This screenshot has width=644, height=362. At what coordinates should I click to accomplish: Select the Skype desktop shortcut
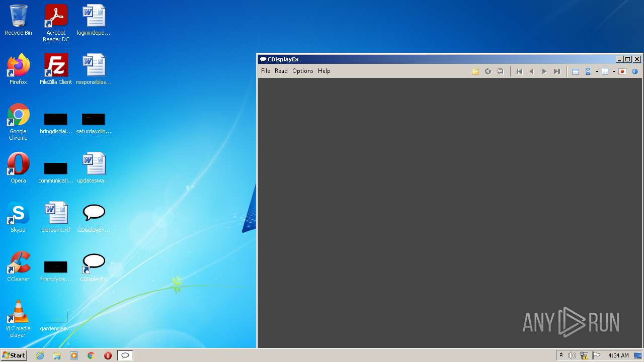click(18, 217)
